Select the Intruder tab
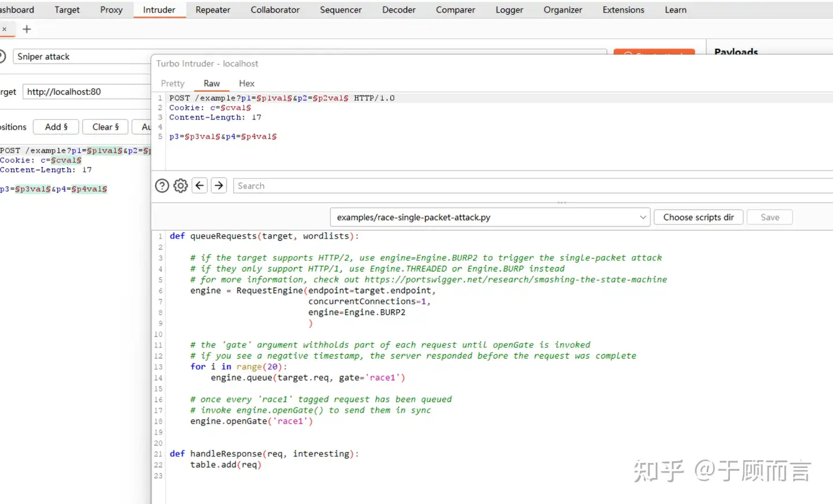This screenshot has width=833, height=504. coord(159,10)
